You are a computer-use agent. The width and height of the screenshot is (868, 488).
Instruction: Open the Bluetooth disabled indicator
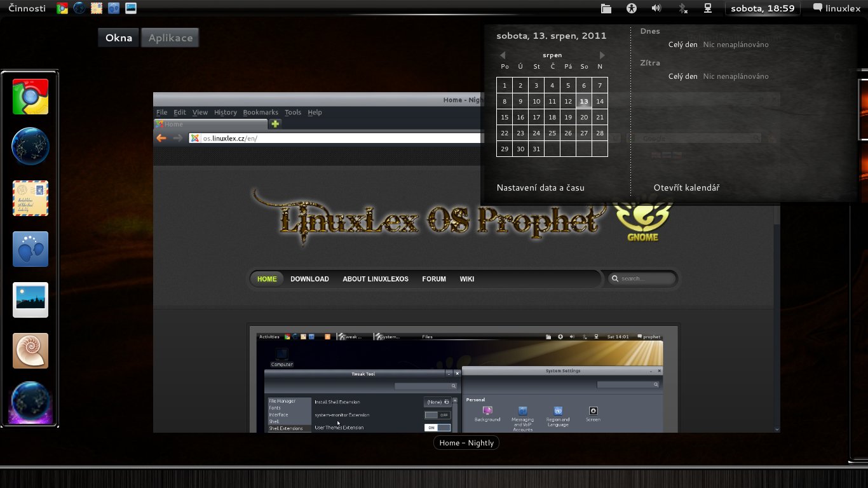pyautogui.click(x=682, y=8)
